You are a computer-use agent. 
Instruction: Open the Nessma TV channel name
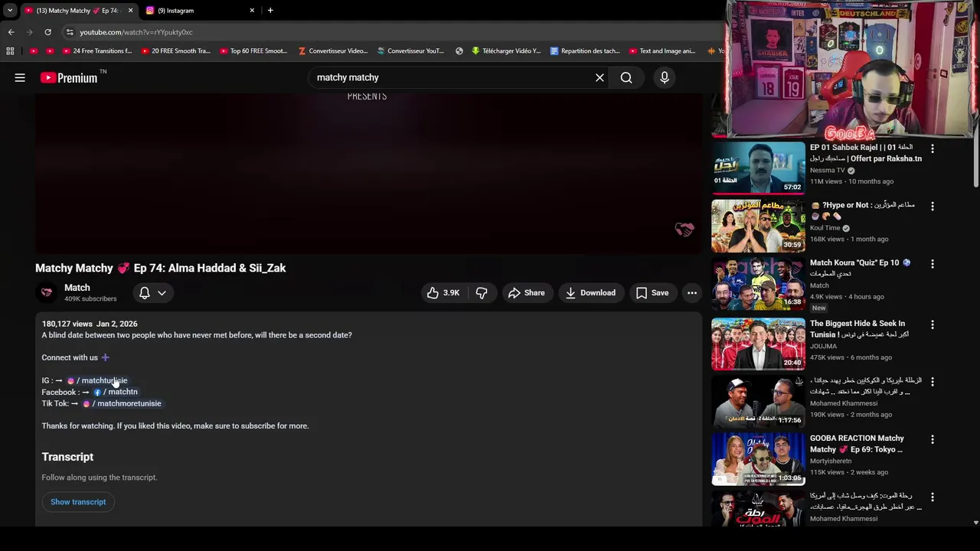pos(828,171)
